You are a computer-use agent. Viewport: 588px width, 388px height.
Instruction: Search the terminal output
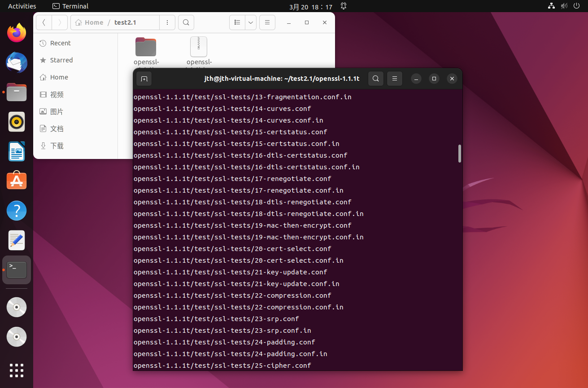coord(376,79)
